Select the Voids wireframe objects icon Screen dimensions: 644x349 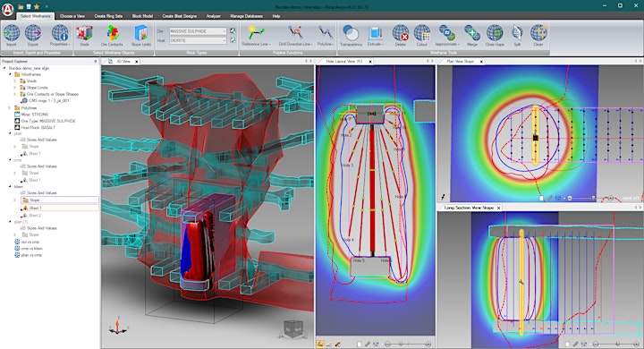click(84, 35)
